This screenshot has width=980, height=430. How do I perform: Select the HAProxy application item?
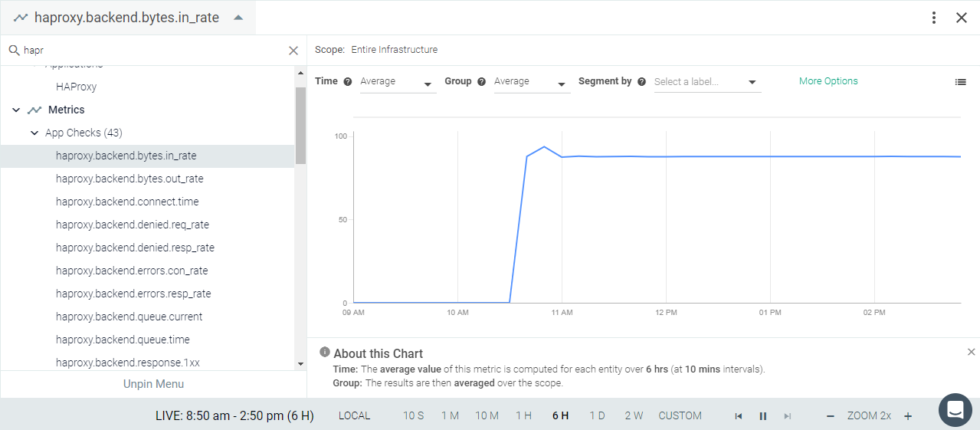point(76,87)
